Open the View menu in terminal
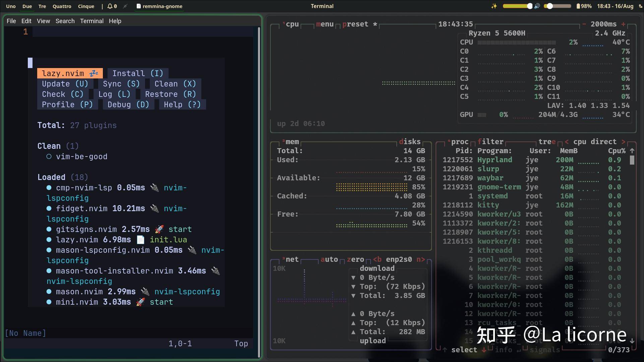The image size is (644, 362). click(x=43, y=21)
